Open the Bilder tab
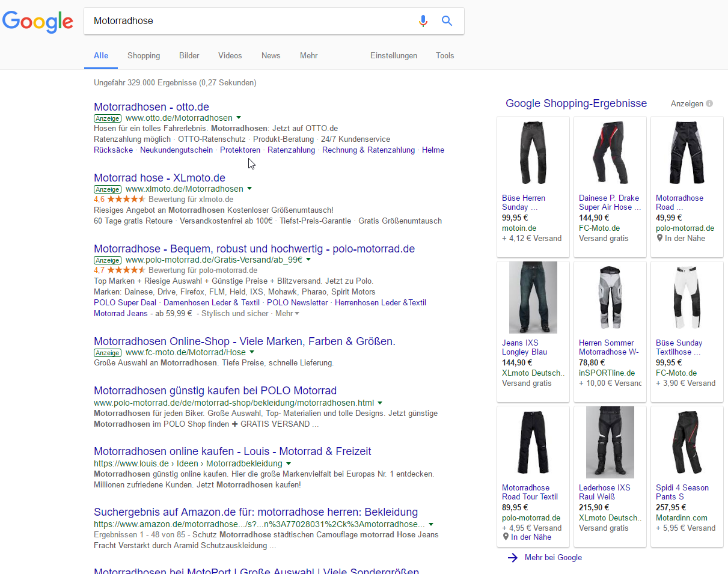 pyautogui.click(x=189, y=55)
